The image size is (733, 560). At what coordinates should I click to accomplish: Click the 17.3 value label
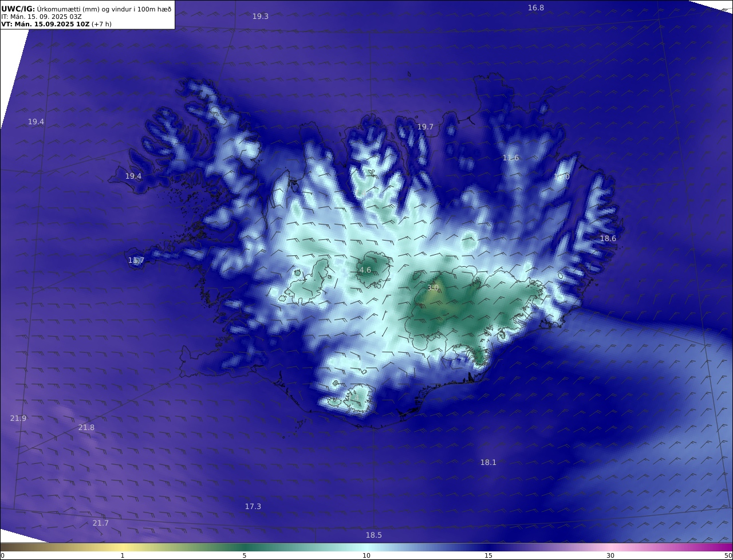coord(253,507)
